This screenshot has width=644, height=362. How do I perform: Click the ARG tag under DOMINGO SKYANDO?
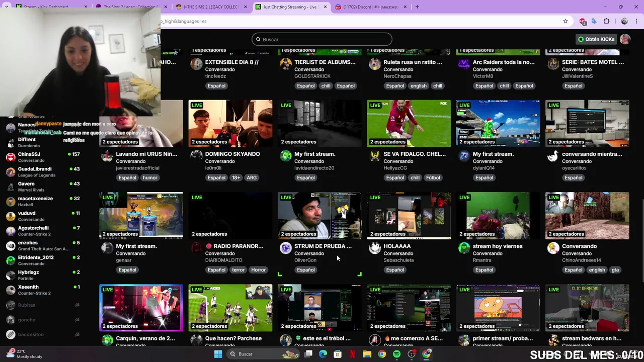pos(252,177)
